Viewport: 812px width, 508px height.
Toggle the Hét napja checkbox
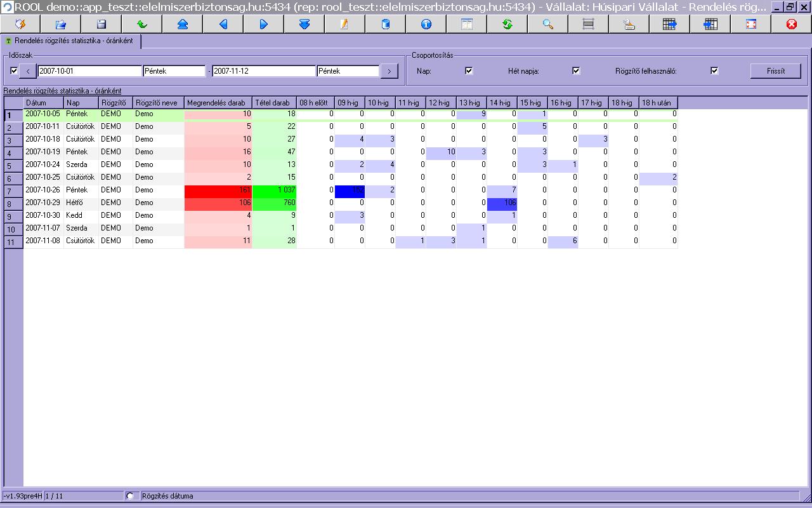point(576,70)
